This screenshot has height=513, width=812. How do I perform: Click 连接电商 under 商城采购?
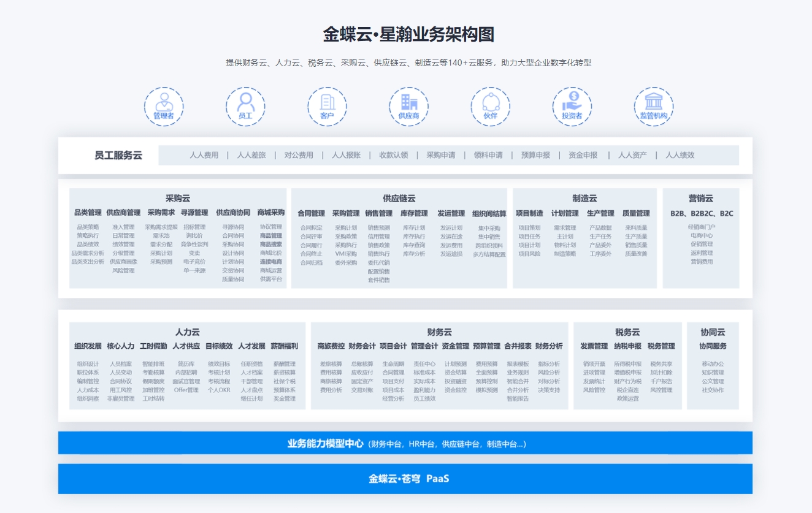[x=271, y=262]
